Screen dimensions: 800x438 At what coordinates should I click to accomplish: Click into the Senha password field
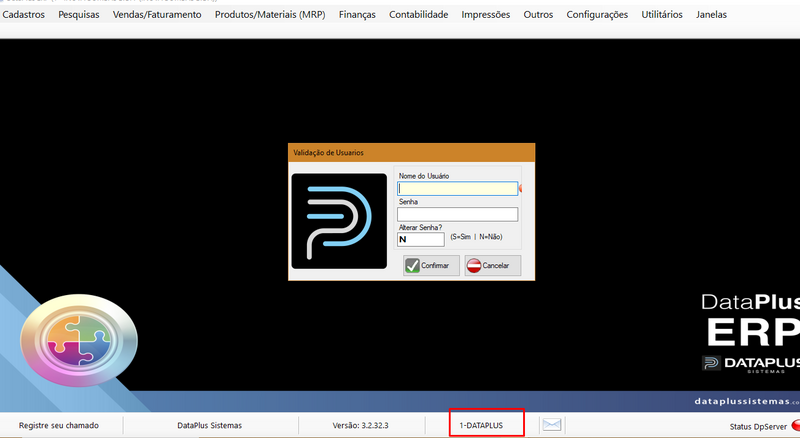(457, 214)
